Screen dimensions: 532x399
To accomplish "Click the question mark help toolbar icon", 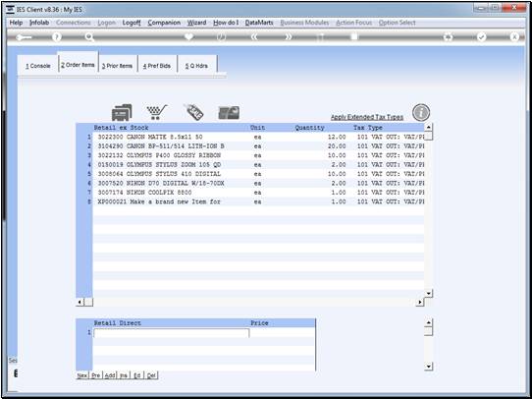I will pyautogui.click(x=57, y=37).
